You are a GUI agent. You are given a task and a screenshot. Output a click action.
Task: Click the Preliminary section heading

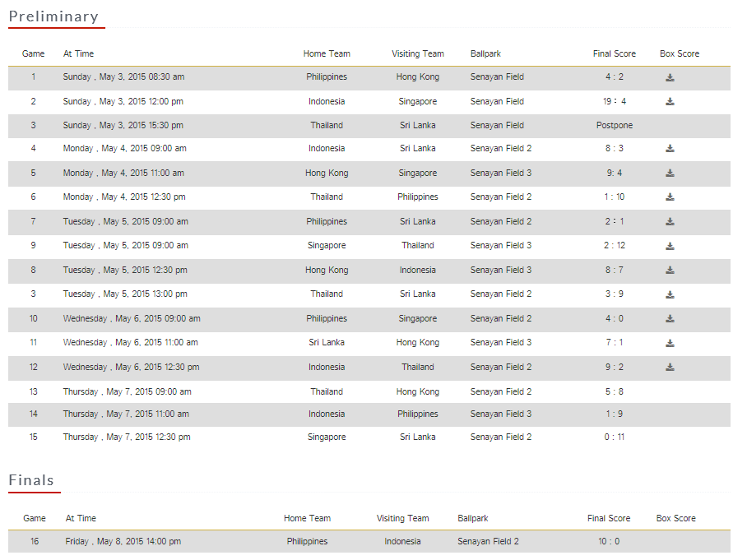[53, 16]
